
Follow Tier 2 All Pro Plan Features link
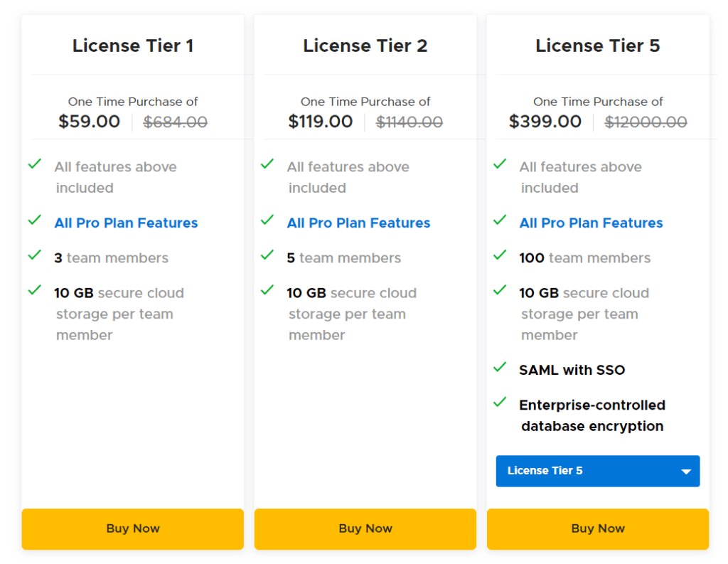[358, 223]
